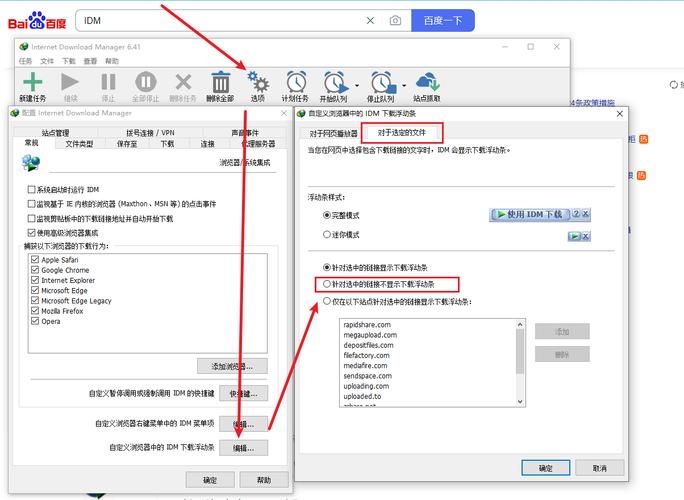Toggle 系统启动时运行 IDM checkbox
The height and width of the screenshot is (500, 684).
click(31, 189)
